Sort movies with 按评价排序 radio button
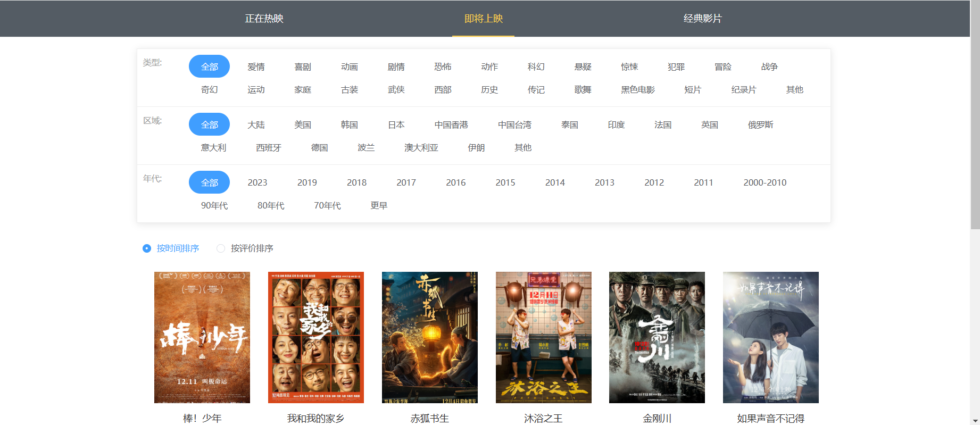The image size is (980, 425). pos(221,248)
